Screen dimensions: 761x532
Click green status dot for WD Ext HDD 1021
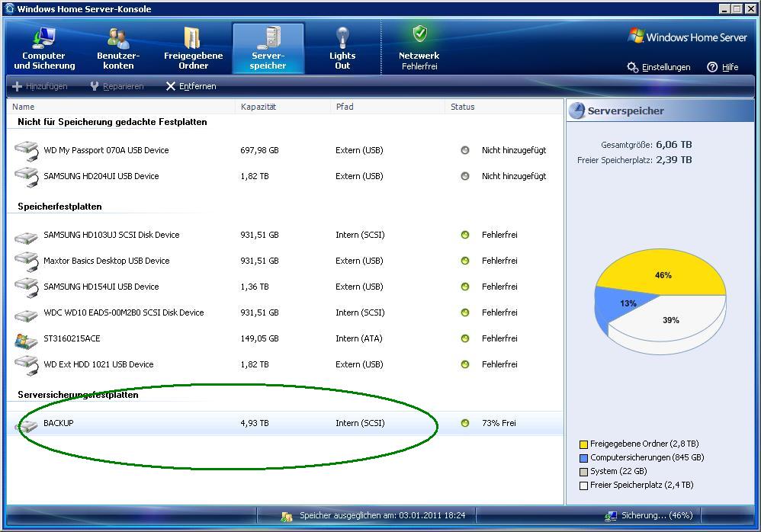(x=465, y=364)
